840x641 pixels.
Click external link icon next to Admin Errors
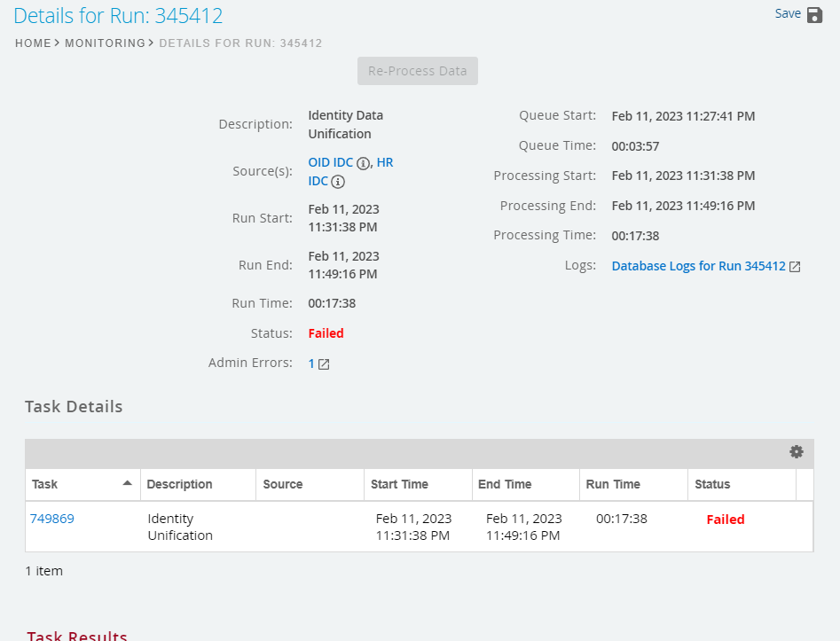point(324,364)
